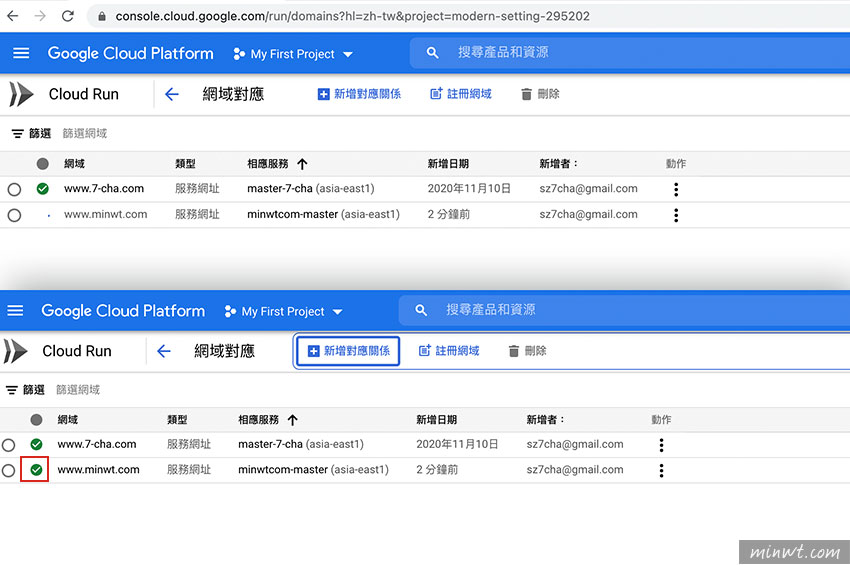The height and width of the screenshot is (565, 850).
Task: Click sz7cha@gmail.com in upper www.minwt.com row
Action: point(588,214)
